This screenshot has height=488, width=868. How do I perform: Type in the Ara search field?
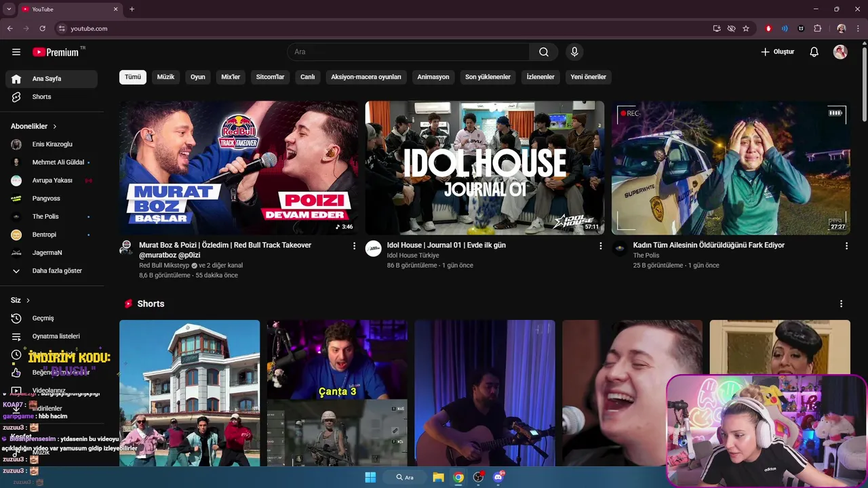pos(408,52)
